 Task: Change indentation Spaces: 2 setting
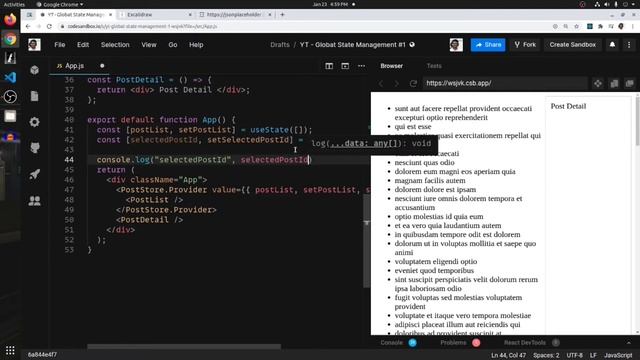pyautogui.click(x=546, y=355)
